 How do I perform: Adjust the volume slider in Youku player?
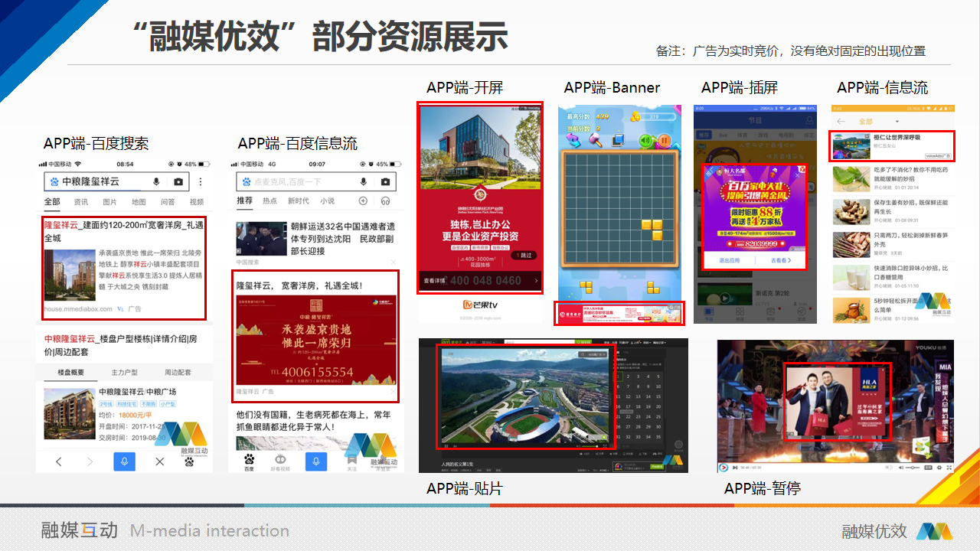pos(913,467)
